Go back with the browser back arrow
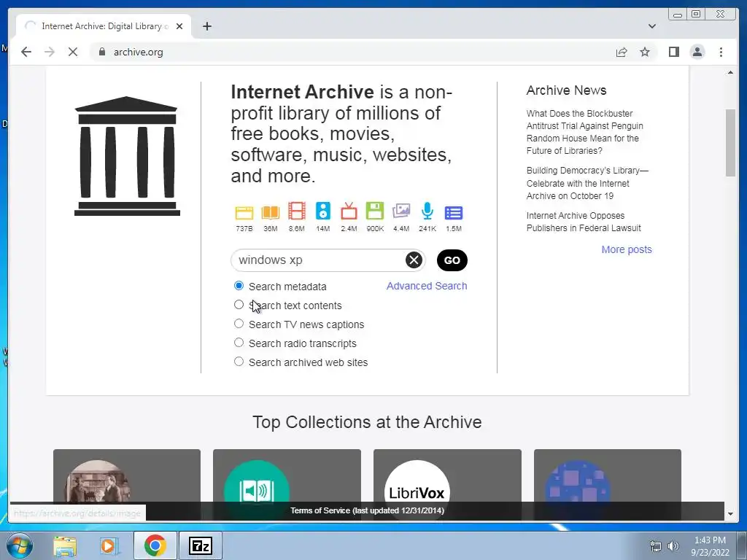Image resolution: width=747 pixels, height=560 pixels. [26, 52]
